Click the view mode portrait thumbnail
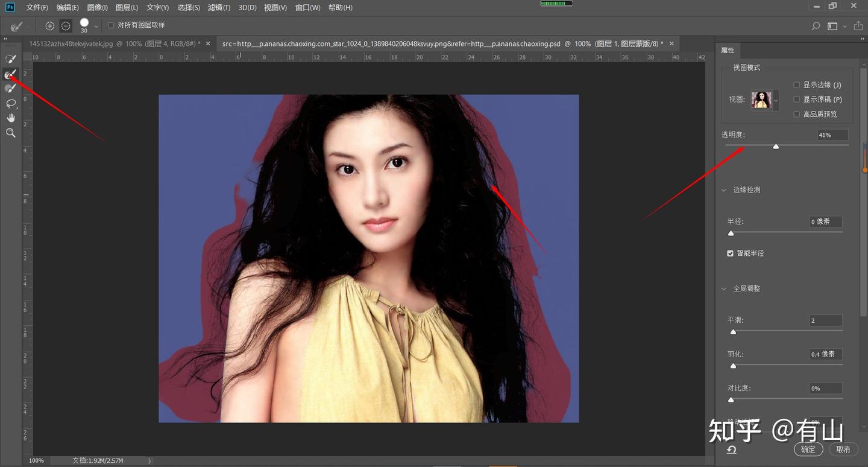 [x=761, y=100]
